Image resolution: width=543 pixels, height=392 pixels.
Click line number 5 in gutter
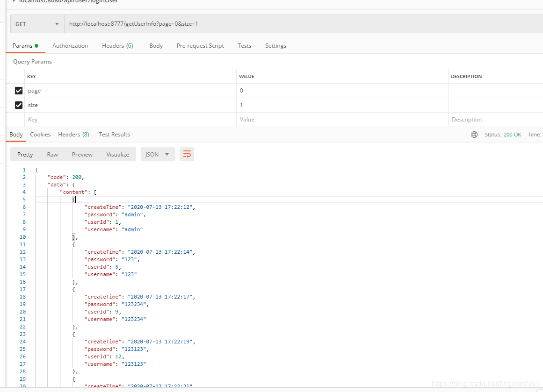24,200
